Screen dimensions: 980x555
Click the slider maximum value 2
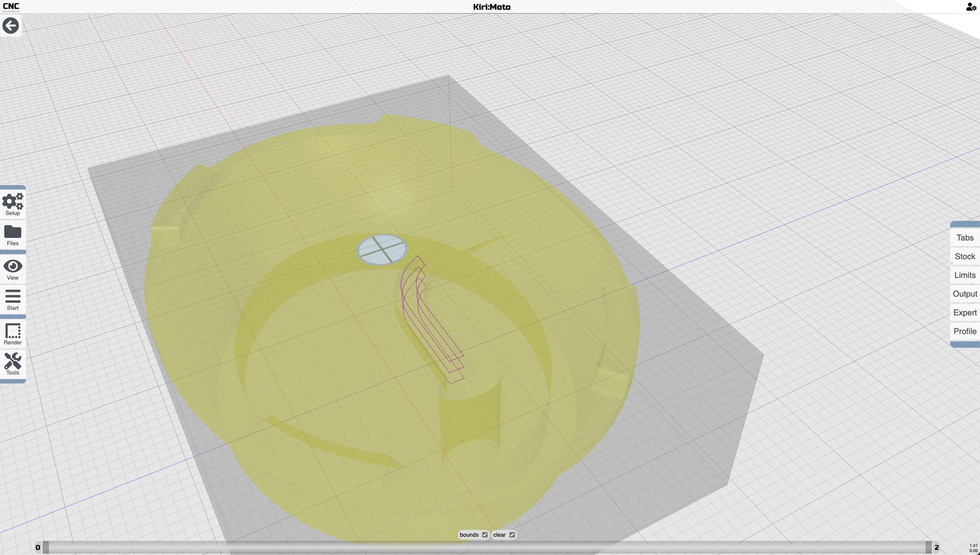click(x=937, y=547)
